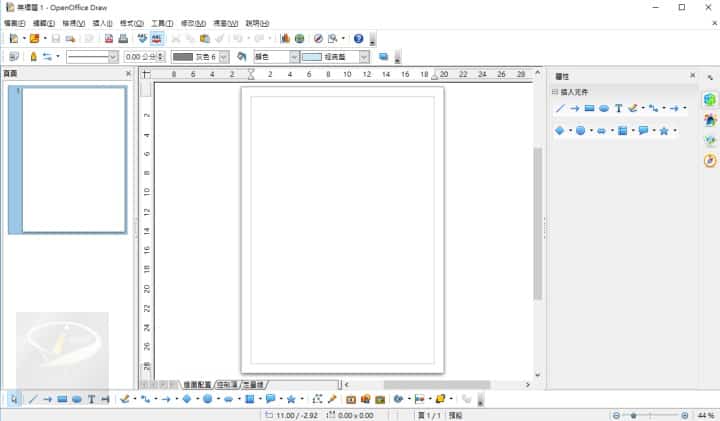Toggle the shadow button at the line toolbar's end
Image resolution: width=720 pixels, height=421 pixels.
[x=384, y=57]
